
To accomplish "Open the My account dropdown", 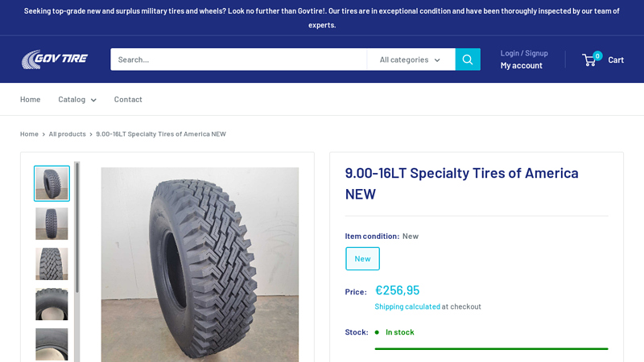I will click(522, 65).
